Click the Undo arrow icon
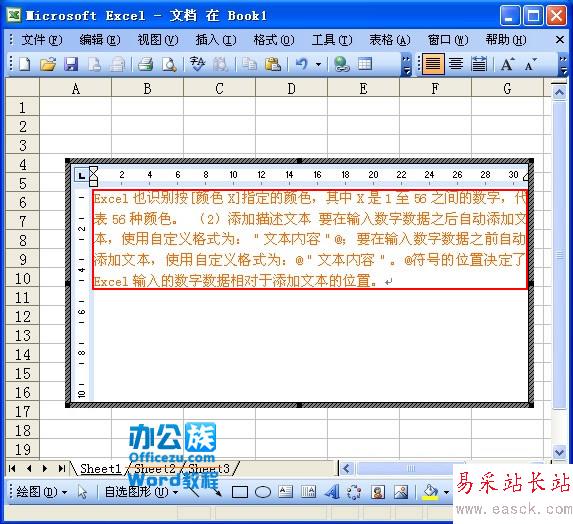 [x=302, y=65]
